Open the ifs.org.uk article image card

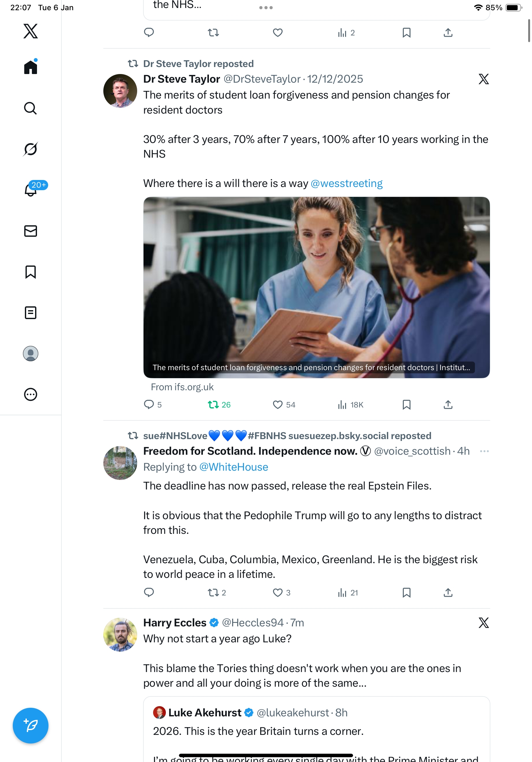click(x=316, y=287)
